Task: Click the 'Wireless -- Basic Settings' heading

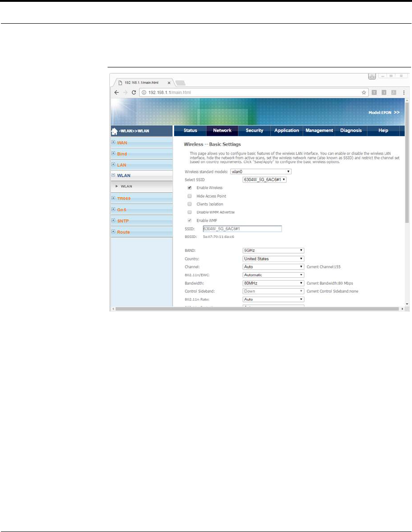Action: (x=212, y=144)
